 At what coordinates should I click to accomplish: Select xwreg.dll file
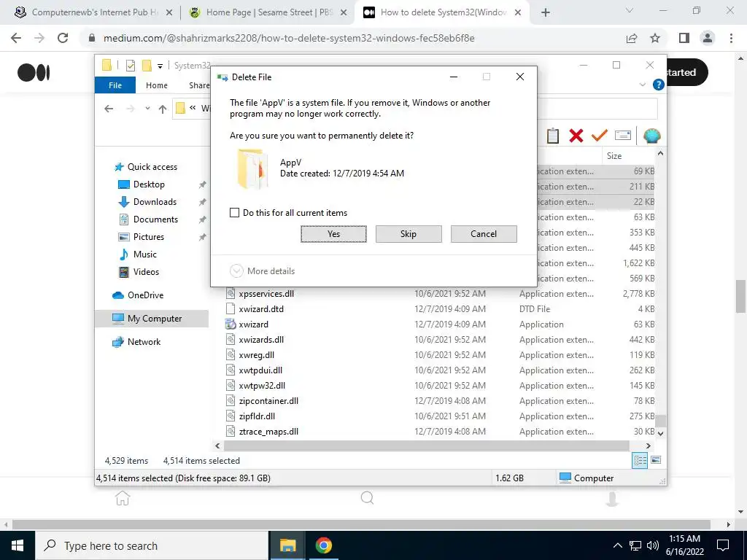pyautogui.click(x=256, y=355)
